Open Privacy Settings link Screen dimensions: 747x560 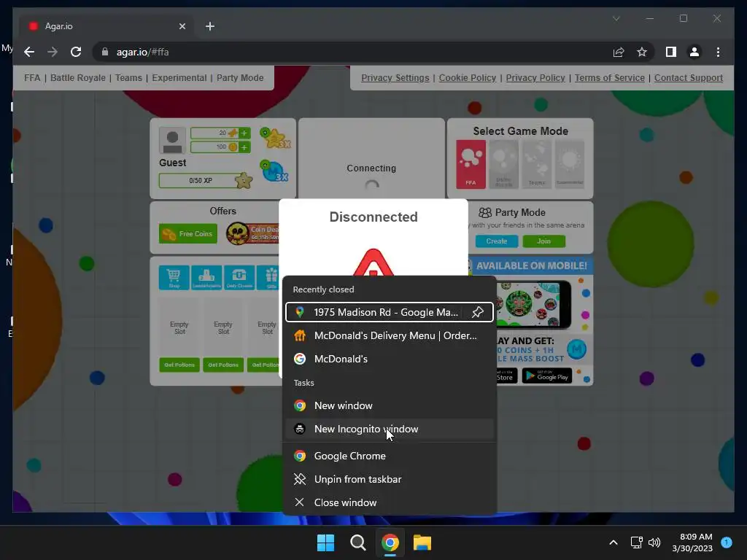click(x=395, y=77)
